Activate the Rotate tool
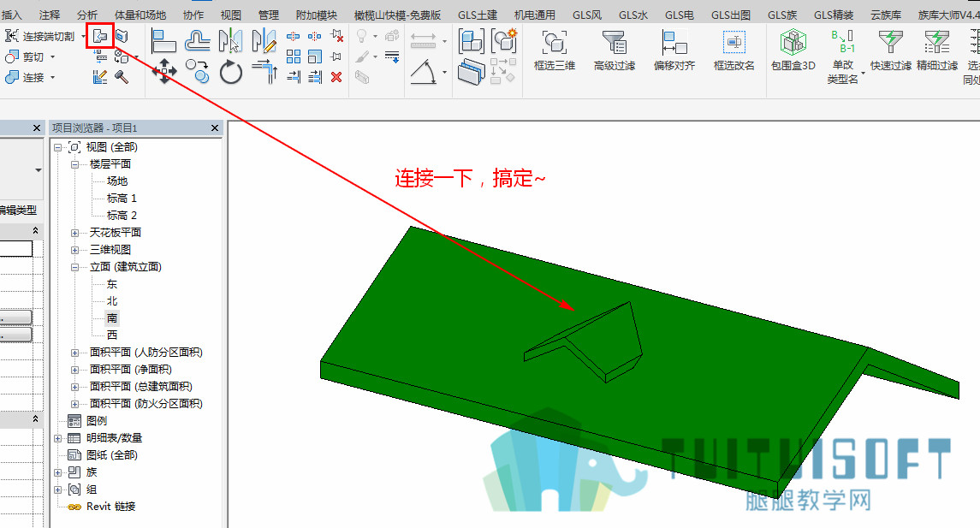 pos(230,71)
